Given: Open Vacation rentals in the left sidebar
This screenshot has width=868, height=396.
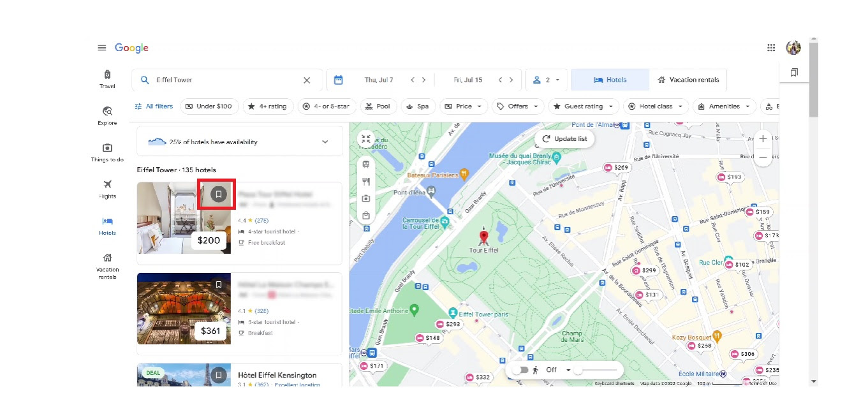Looking at the screenshot, I should click(107, 266).
